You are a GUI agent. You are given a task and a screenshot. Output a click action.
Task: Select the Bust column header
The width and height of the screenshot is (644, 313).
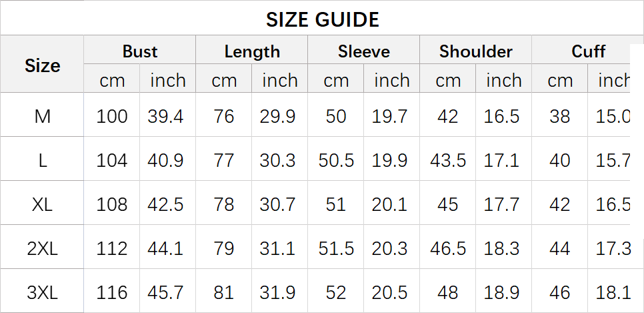click(x=140, y=51)
